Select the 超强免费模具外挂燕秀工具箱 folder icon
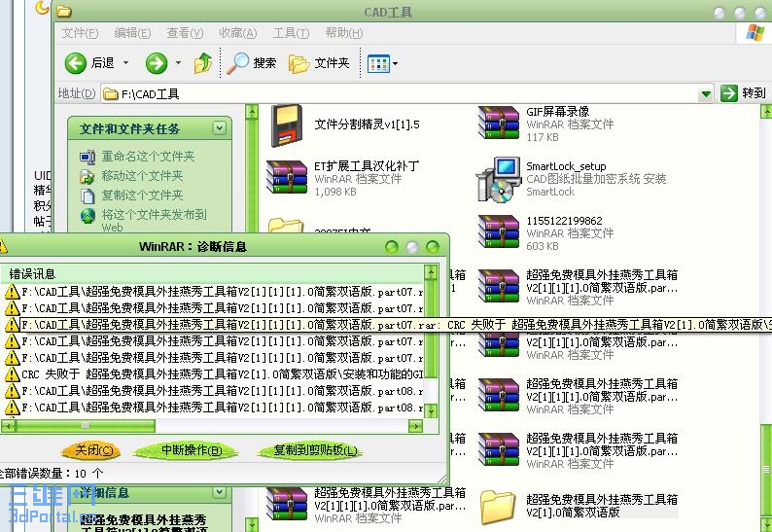This screenshot has height=532, width=772. (498, 506)
